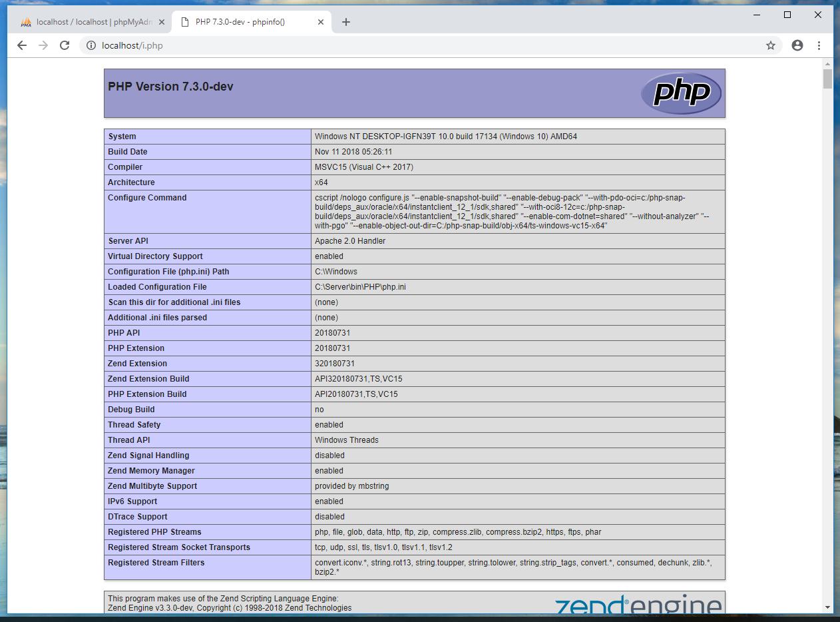Click the site information icon in address bar
The width and height of the screenshot is (840, 622).
(92, 46)
